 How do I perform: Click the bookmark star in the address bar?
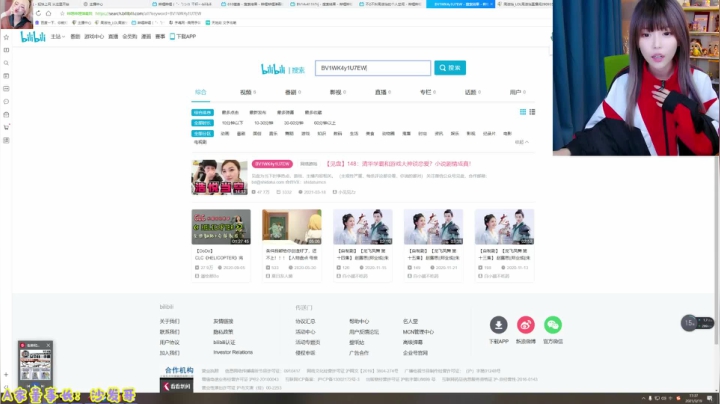[x=62, y=13]
